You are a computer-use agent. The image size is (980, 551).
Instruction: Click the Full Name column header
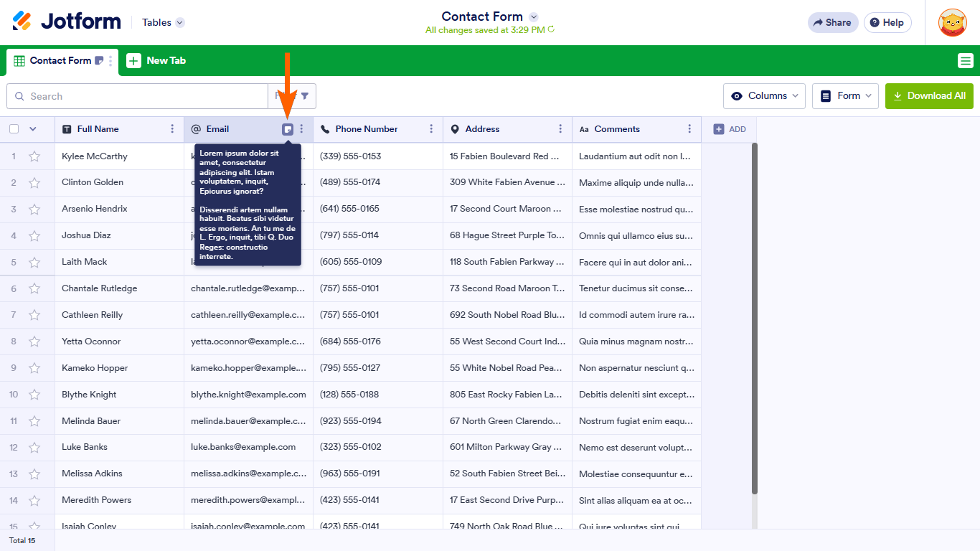(119, 129)
